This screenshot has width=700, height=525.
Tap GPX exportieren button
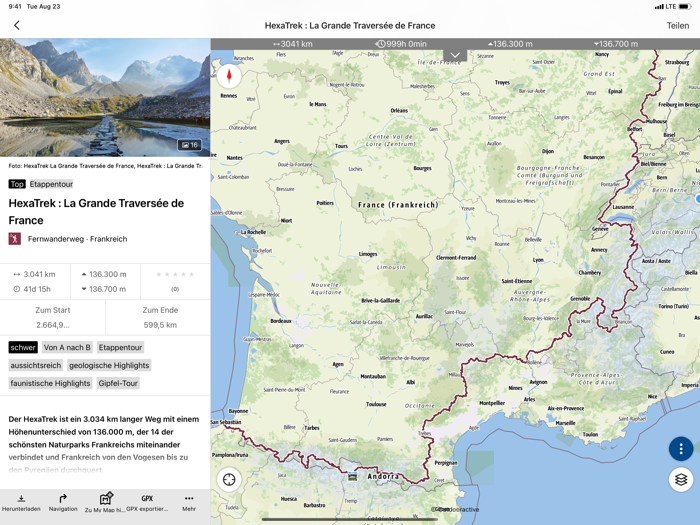pyautogui.click(x=147, y=503)
